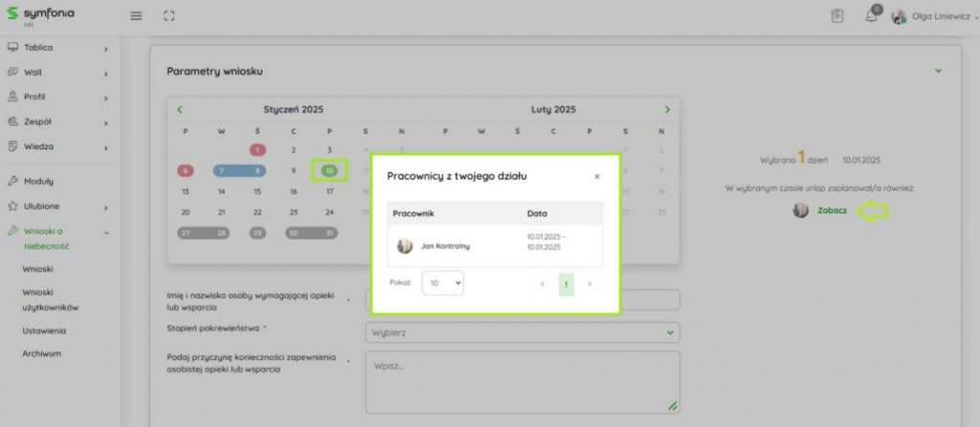
Task: Open the Stopień pokrewieństwa dropdown
Action: point(522,332)
